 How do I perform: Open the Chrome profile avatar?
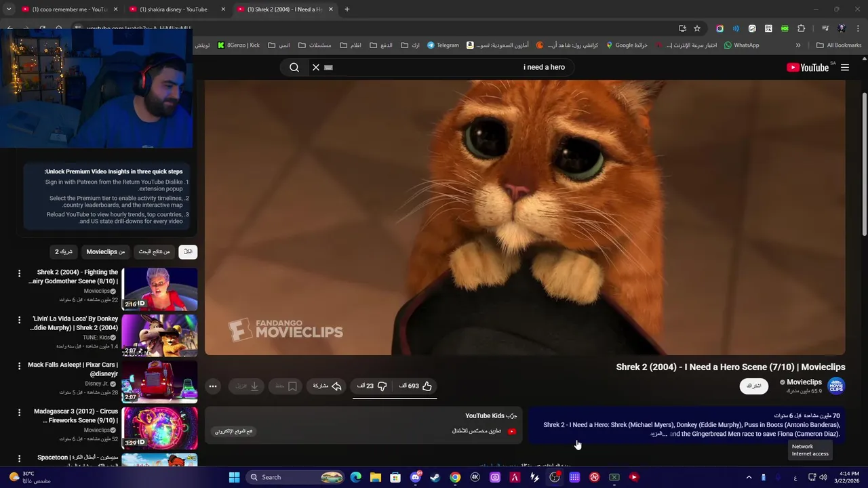[842, 28]
